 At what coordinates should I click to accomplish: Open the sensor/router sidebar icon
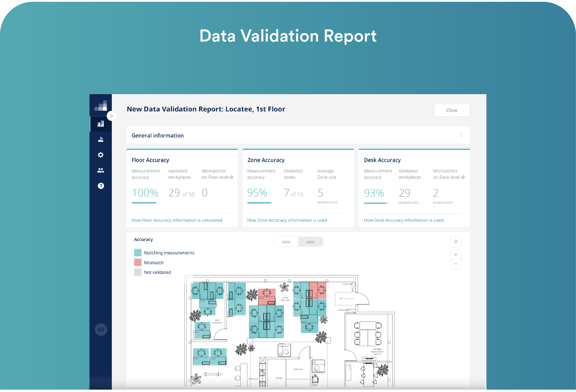(x=101, y=140)
